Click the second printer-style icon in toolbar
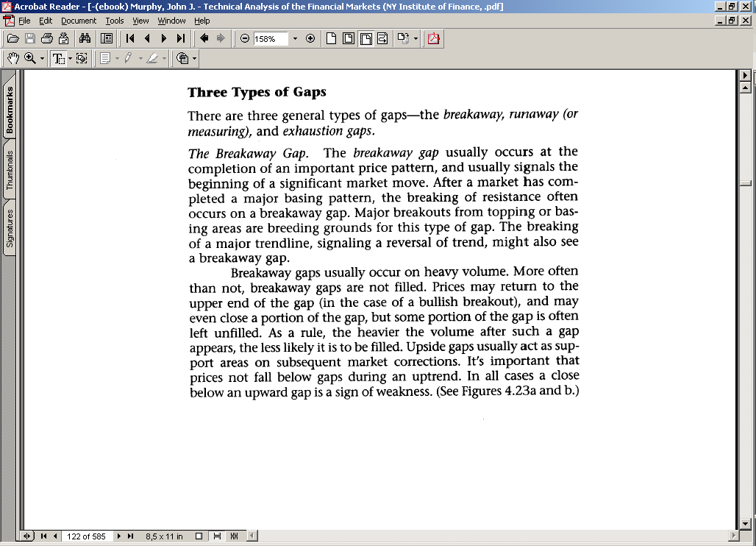 pyautogui.click(x=64, y=38)
